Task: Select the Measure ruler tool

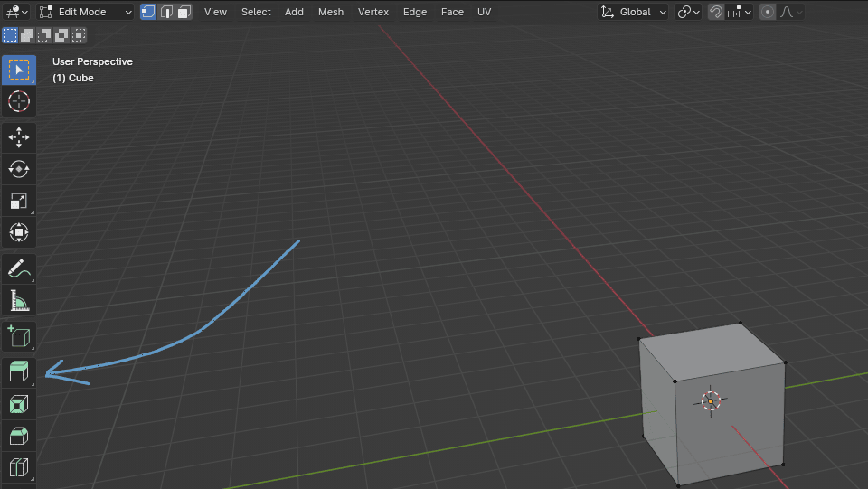Action: click(x=19, y=299)
